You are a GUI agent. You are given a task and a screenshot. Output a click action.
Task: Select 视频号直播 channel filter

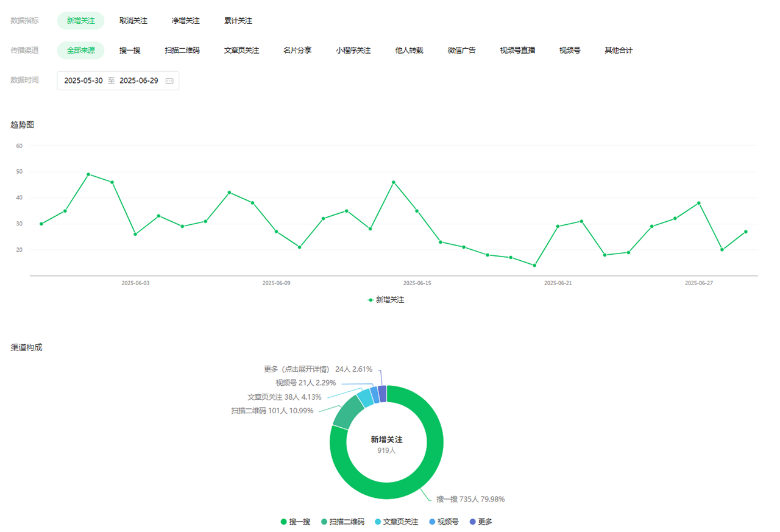click(517, 51)
